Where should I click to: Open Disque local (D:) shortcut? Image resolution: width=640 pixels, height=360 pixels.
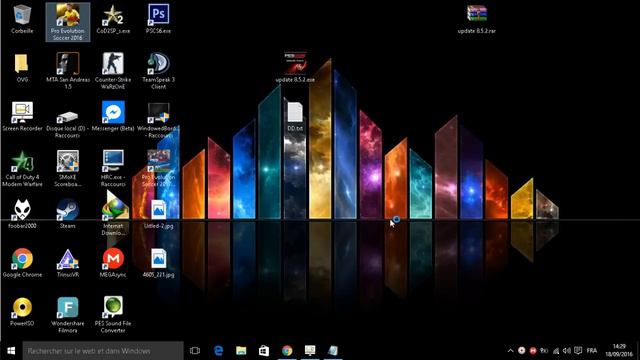coord(68,120)
